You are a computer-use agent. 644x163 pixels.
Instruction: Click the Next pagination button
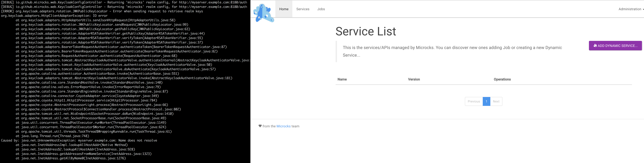(x=496, y=102)
